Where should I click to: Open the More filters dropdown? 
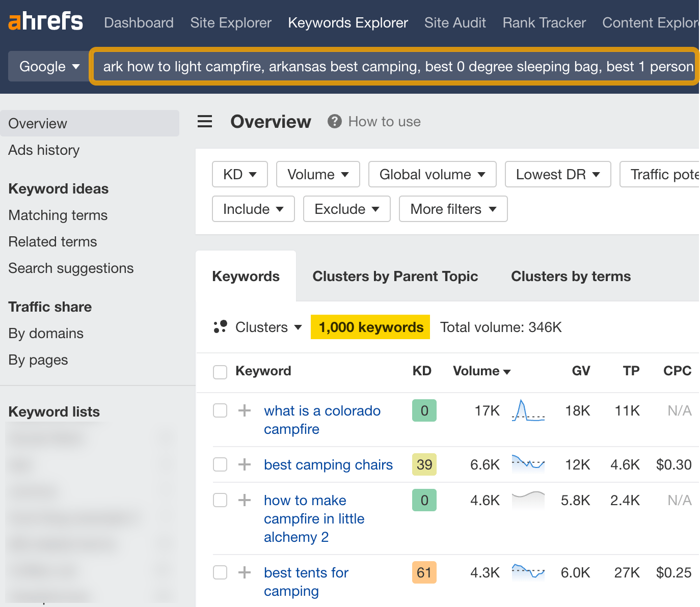click(452, 209)
